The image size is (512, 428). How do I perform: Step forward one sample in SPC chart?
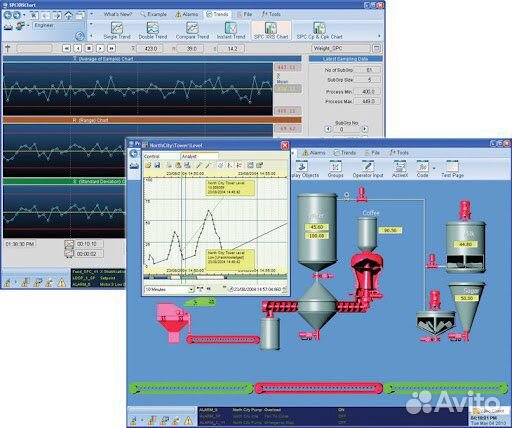tap(100, 49)
